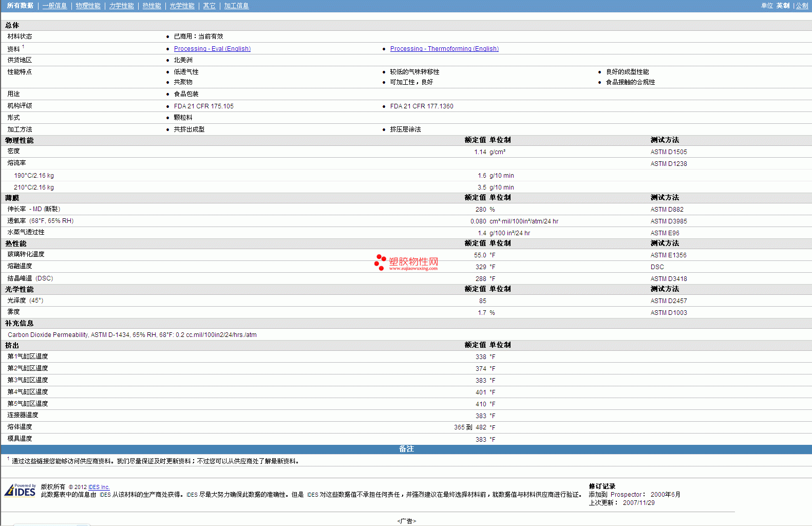Open ASTM D3985 oxygen permeability method
812x526 pixels.
pos(668,221)
